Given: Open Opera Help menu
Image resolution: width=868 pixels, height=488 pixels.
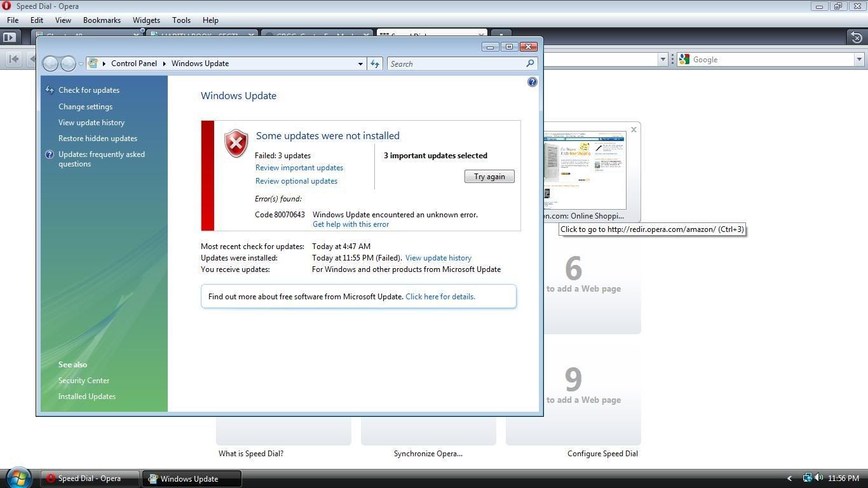Looking at the screenshot, I should coord(210,20).
